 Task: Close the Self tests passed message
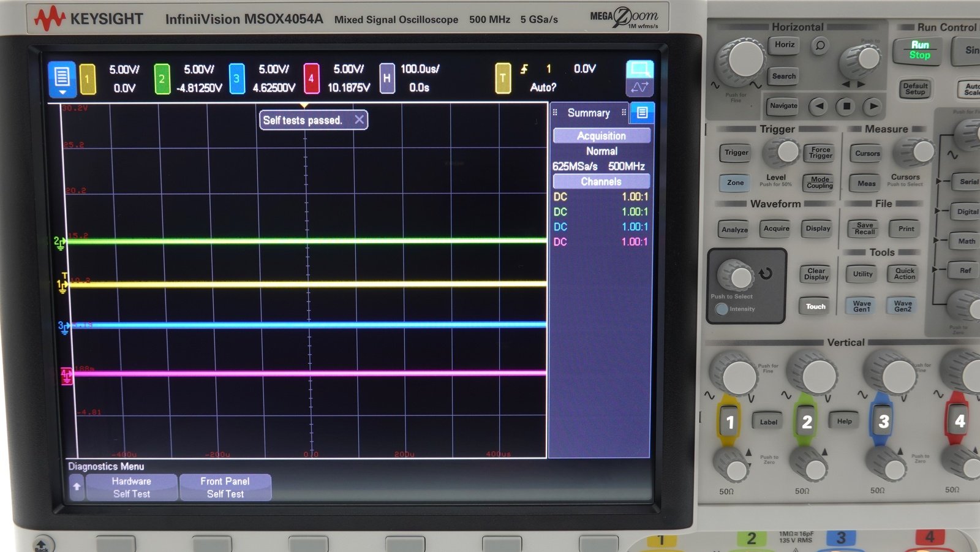pos(360,120)
